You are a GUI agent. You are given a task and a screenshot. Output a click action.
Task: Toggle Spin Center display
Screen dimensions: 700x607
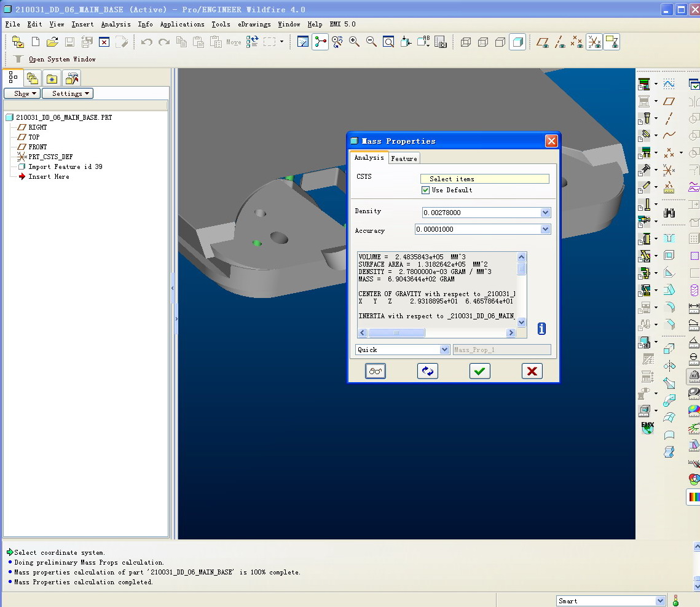(x=320, y=42)
